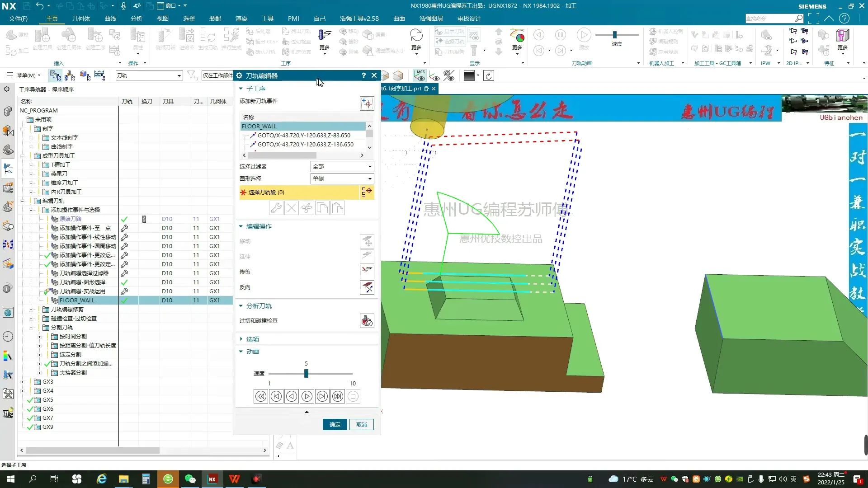
Task: Click the Trim (修剪) tool path icon
Action: click(x=367, y=272)
